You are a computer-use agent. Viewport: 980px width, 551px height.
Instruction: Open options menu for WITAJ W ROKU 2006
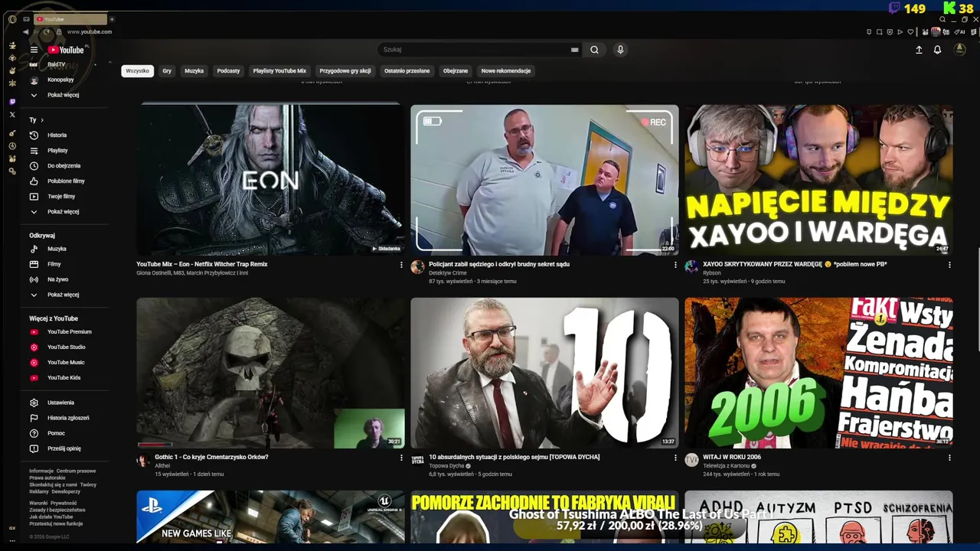point(949,458)
